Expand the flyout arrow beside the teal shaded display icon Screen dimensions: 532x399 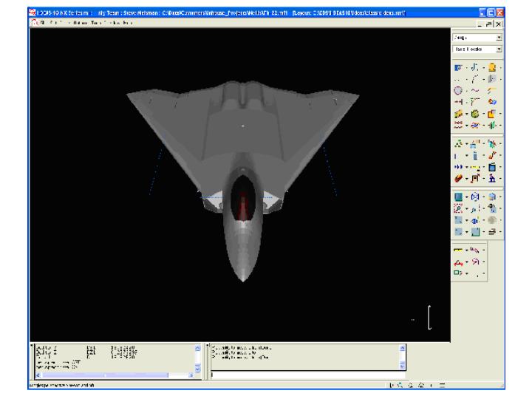[x=467, y=197]
